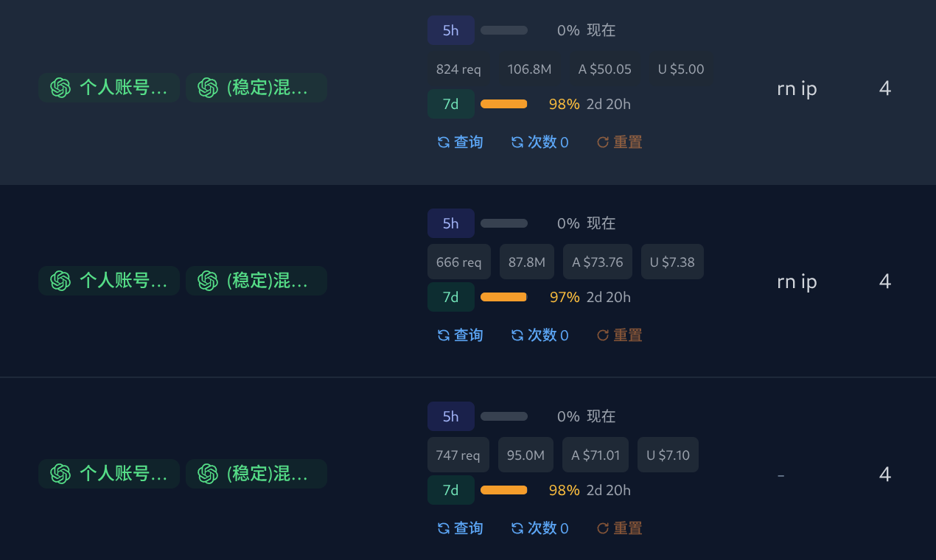936x560 pixels.
Task: Click the grey 0% usage bar in the third row
Action: (x=504, y=416)
